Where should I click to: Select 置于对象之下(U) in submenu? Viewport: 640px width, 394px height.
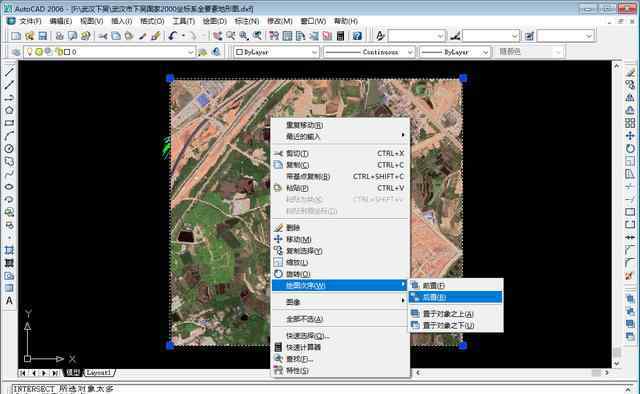456,325
